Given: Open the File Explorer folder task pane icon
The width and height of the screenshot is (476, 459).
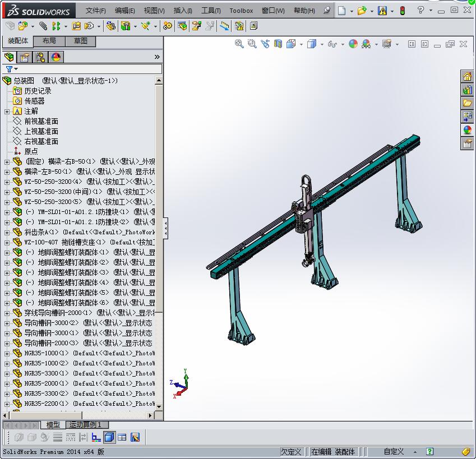Looking at the screenshot, I should [x=467, y=103].
